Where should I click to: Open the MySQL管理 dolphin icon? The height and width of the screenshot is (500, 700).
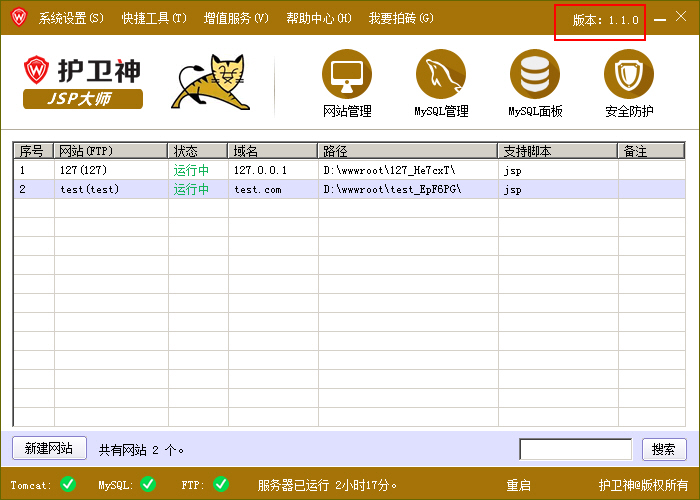[x=441, y=74]
